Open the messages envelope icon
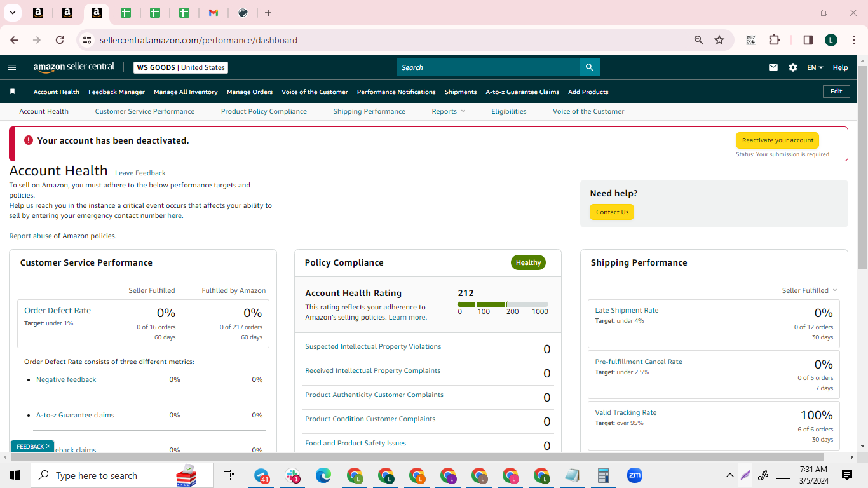The width and height of the screenshot is (868, 488). click(773, 67)
